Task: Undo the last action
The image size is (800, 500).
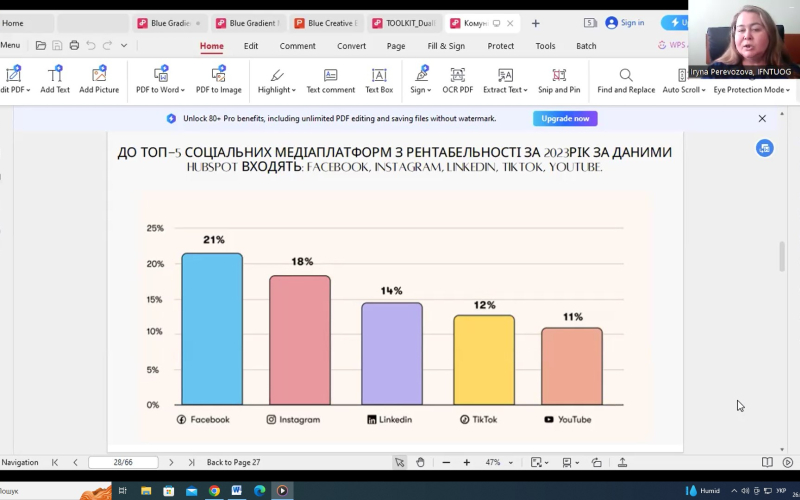Action: tap(91, 45)
